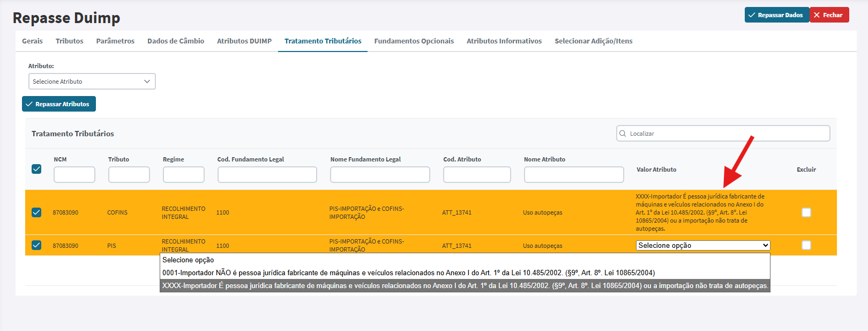Click the Localizar search field

pyautogui.click(x=723, y=134)
